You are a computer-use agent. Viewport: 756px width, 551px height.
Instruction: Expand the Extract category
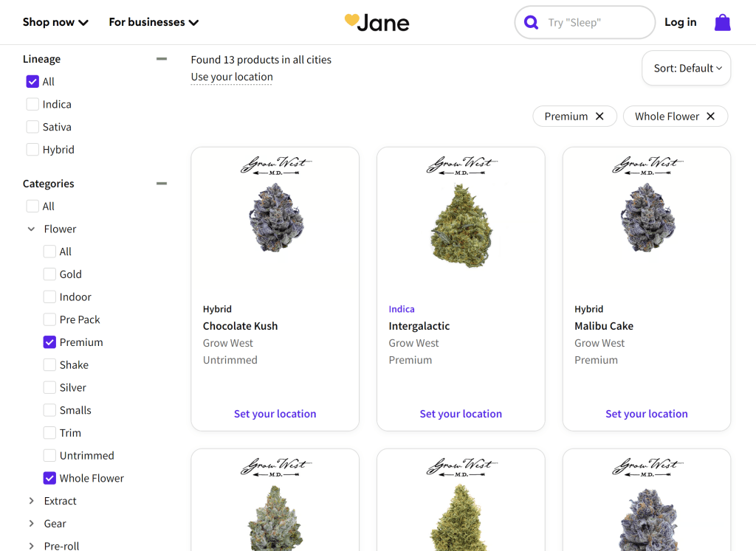(x=31, y=501)
